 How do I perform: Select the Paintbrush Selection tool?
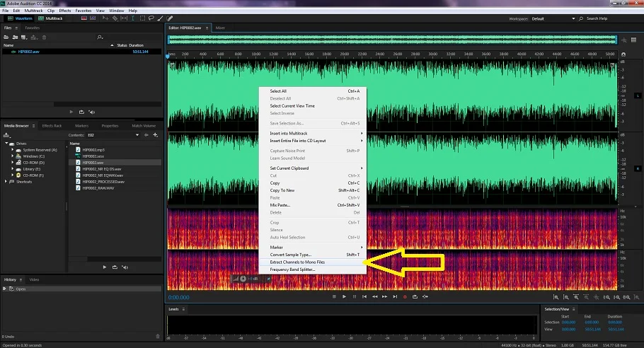pos(160,18)
